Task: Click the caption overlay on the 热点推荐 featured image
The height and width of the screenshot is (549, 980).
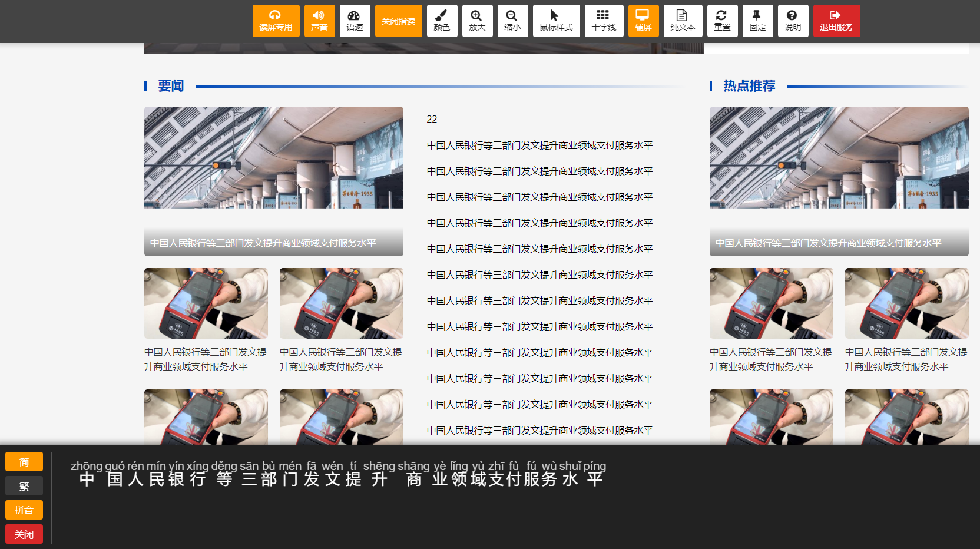Action: (839, 242)
